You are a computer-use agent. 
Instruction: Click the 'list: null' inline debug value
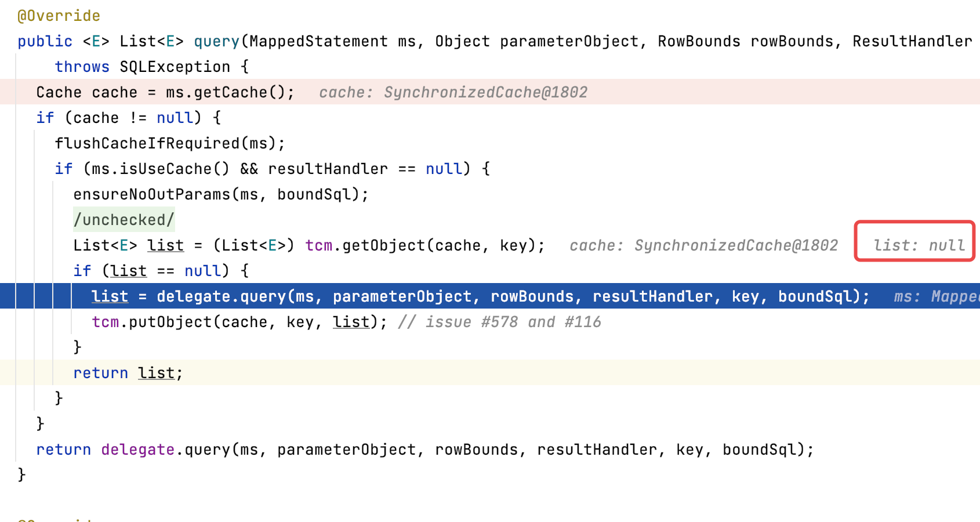(919, 245)
